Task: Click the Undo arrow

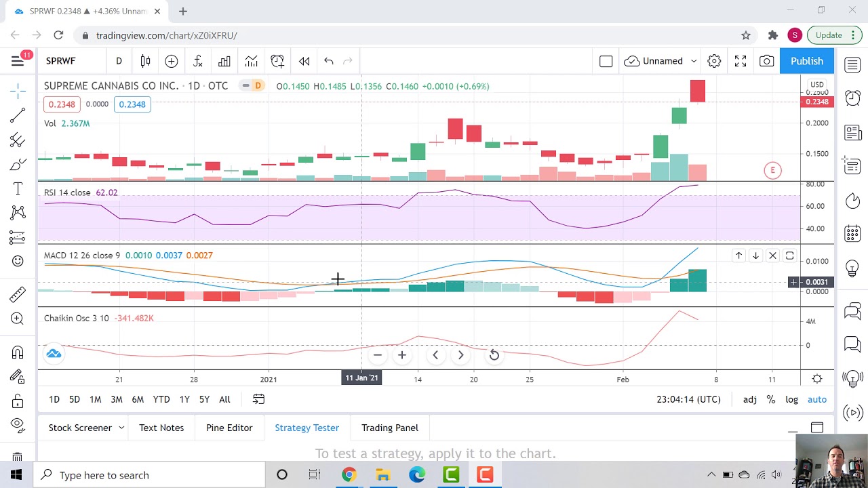Action: coord(328,61)
